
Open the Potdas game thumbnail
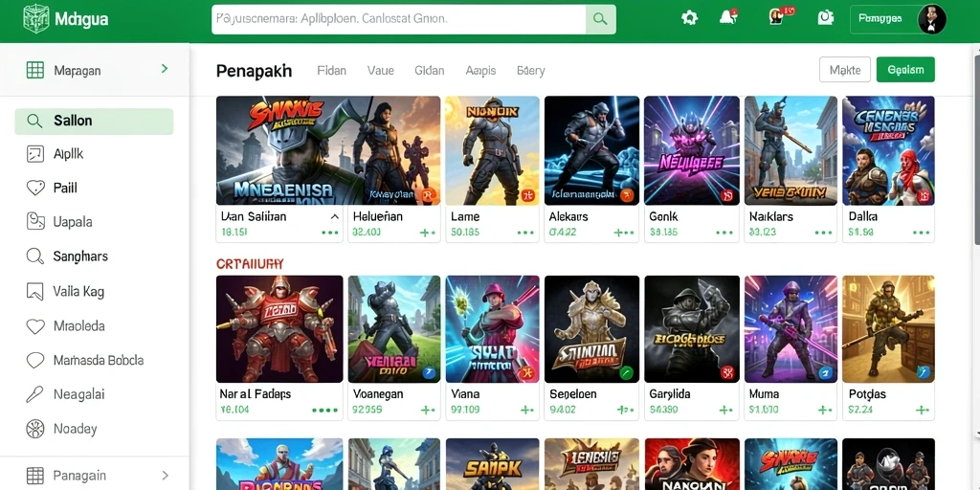point(888,329)
